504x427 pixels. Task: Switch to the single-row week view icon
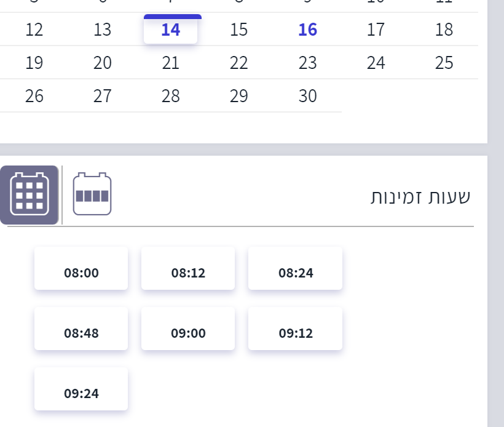tap(92, 194)
